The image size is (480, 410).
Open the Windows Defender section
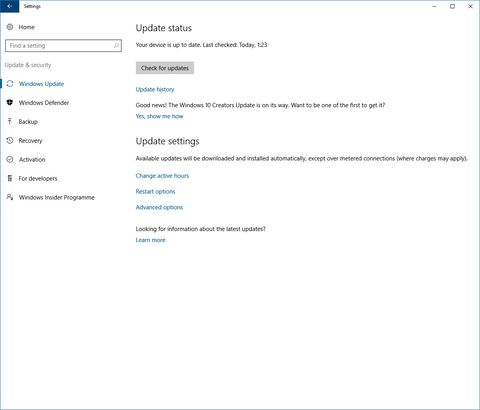44,103
